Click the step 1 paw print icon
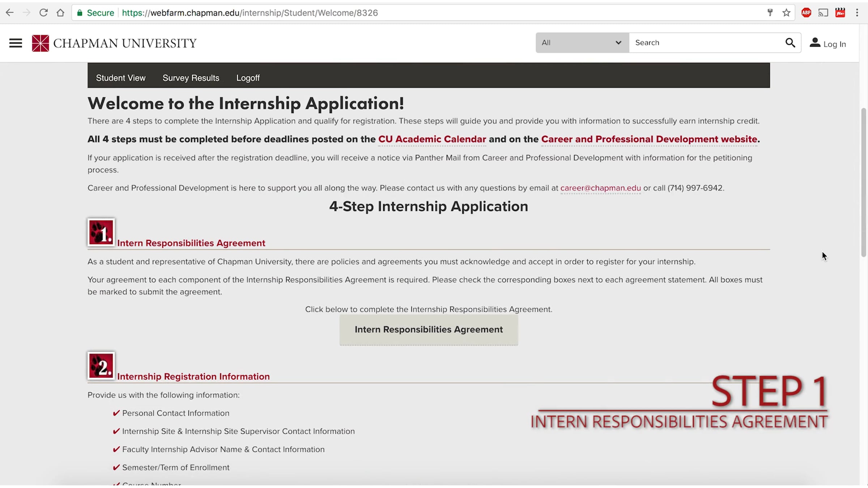 (101, 232)
